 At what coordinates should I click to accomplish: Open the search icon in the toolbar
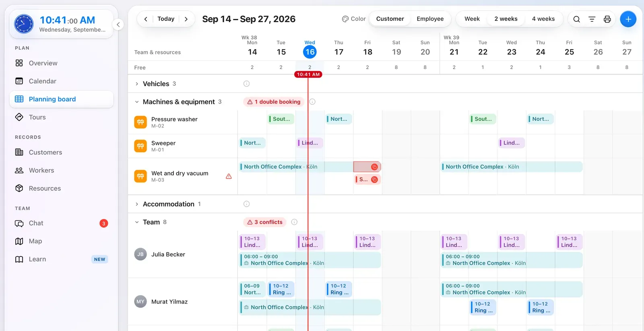click(576, 19)
